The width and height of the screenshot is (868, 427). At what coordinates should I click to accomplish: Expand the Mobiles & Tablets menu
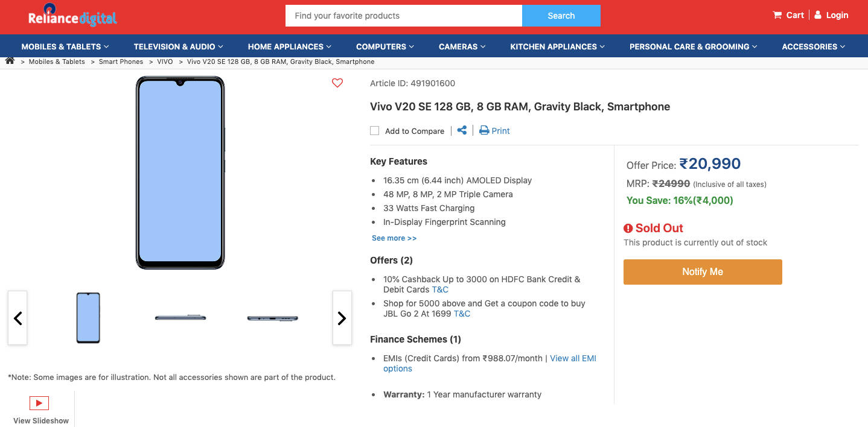pyautogui.click(x=65, y=46)
